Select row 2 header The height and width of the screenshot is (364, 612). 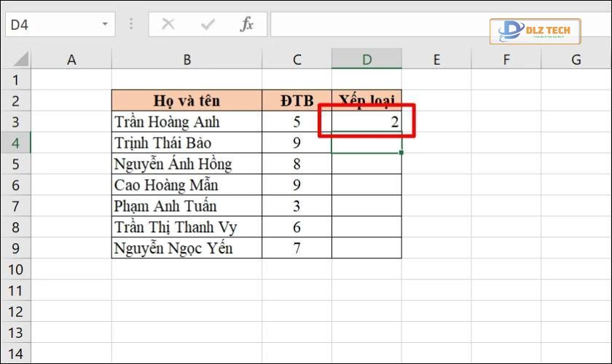pyautogui.click(x=15, y=101)
